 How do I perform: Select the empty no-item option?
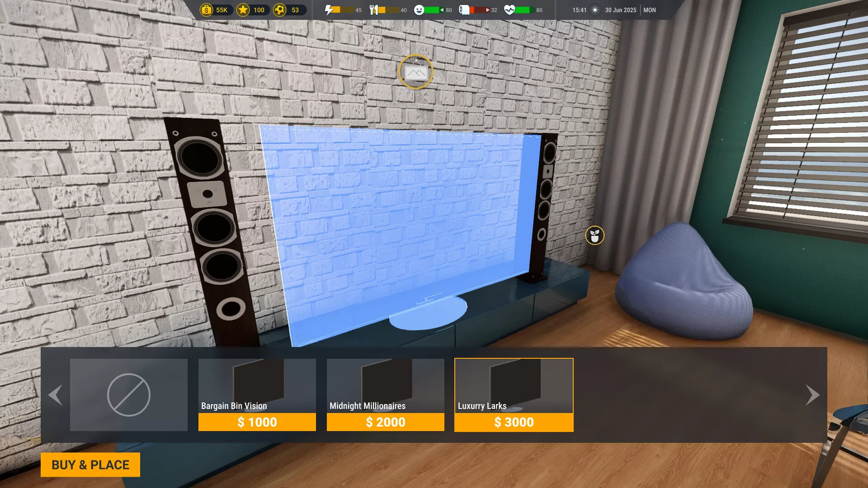[x=129, y=394]
